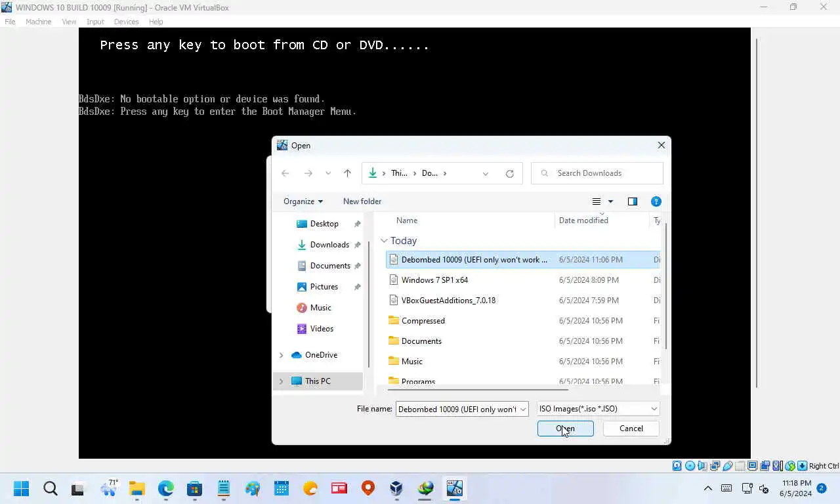840x504 pixels.
Task: Open the shared folders status icon
Action: 740,466
